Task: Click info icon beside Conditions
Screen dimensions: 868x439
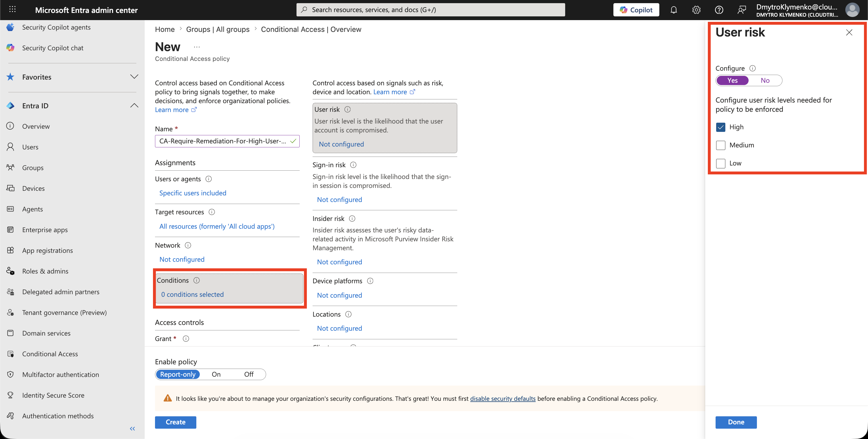Action: coord(196,280)
